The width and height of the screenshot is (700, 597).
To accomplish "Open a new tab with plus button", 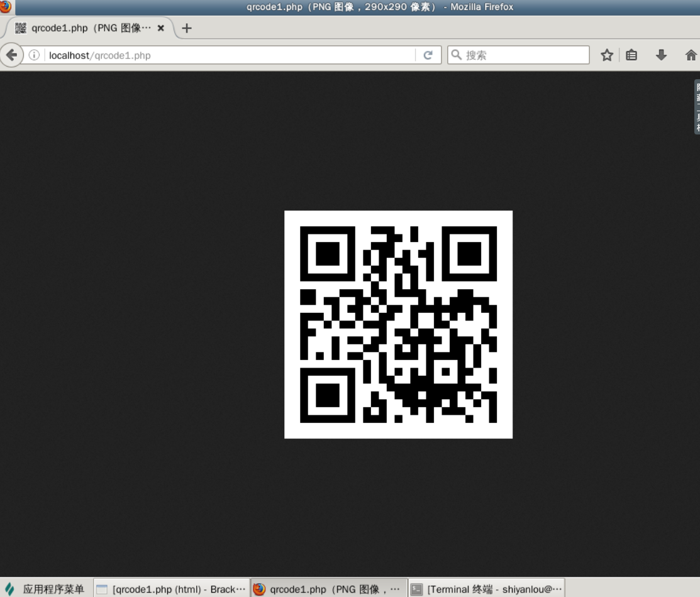I will 187,28.
